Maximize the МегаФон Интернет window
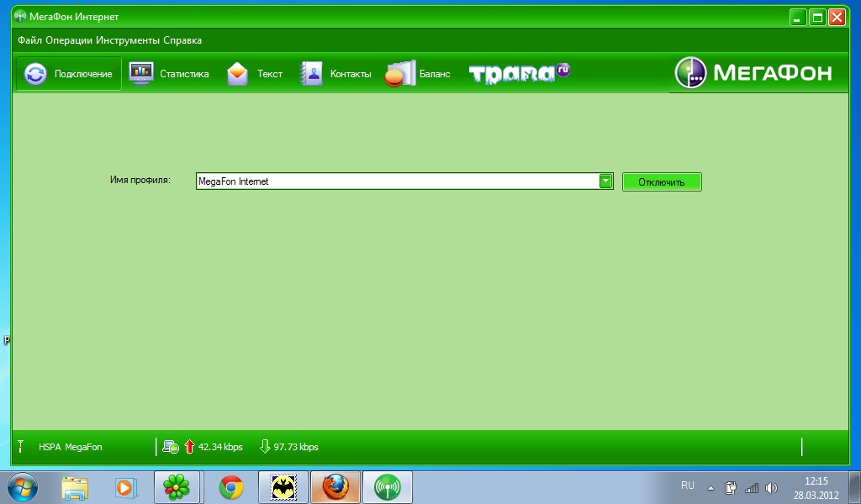This screenshot has height=504, width=861. [x=817, y=18]
